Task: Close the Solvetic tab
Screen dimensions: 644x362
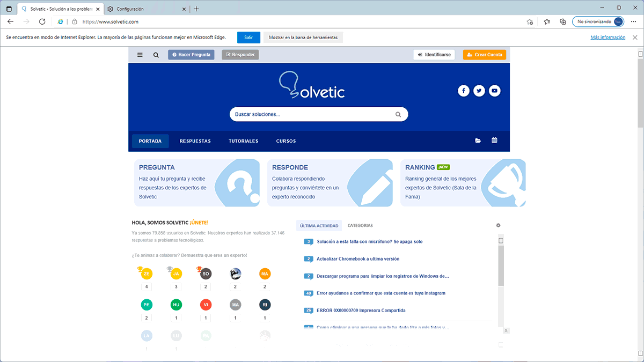Action: coord(97,9)
